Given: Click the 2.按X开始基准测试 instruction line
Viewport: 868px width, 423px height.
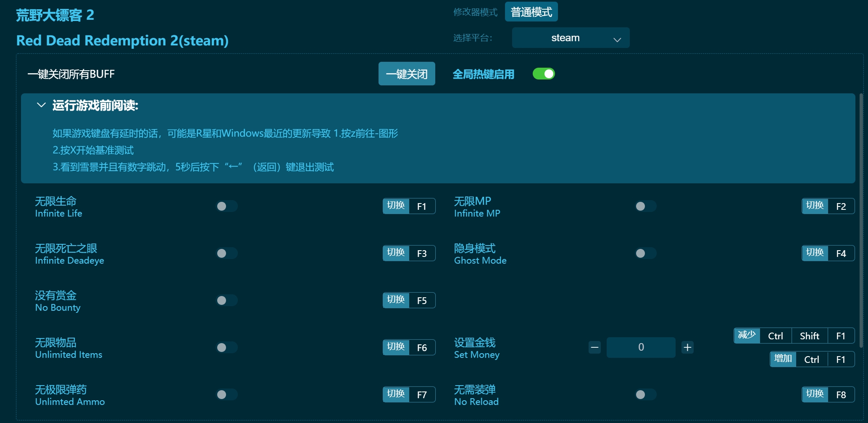Looking at the screenshot, I should 93,150.
